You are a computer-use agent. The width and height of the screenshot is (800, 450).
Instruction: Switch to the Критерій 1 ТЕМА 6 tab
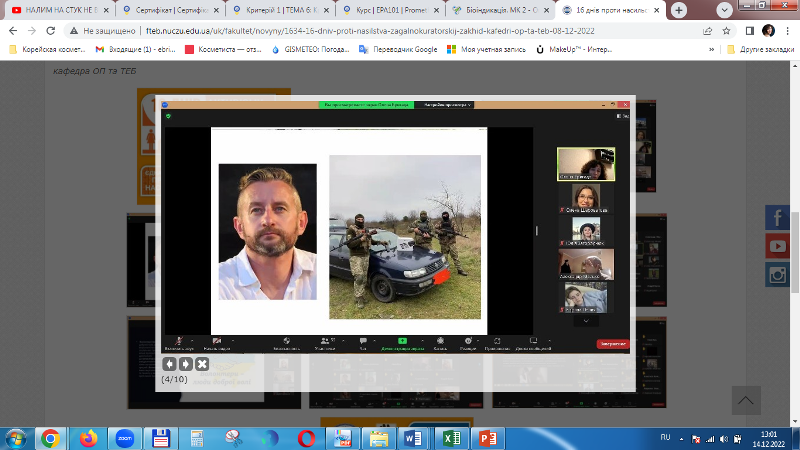tap(281, 10)
